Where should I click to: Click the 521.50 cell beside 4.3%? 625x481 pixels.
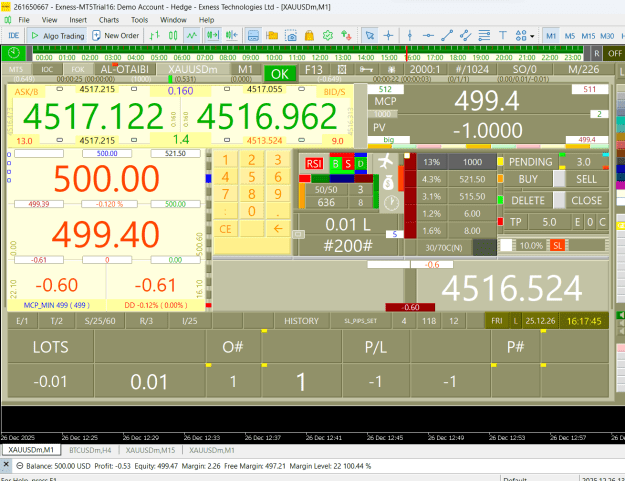[472, 179]
